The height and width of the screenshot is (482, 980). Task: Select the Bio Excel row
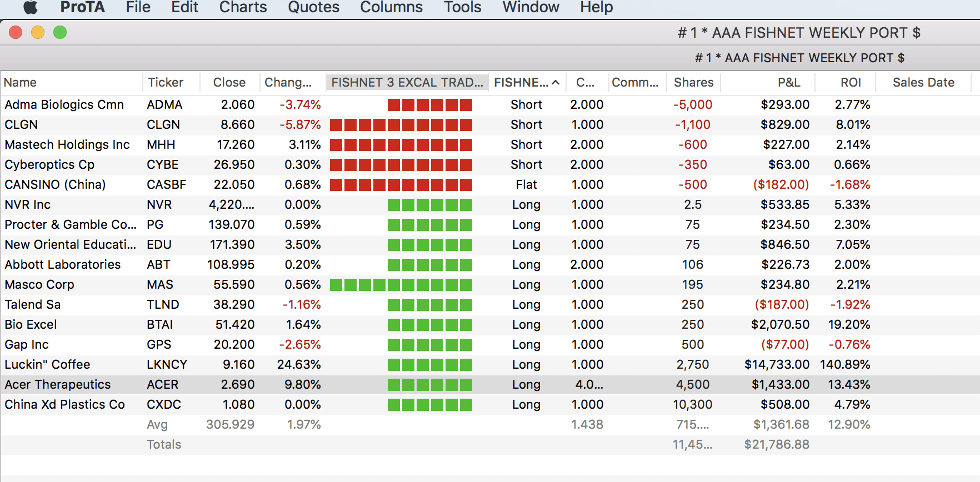coord(490,324)
